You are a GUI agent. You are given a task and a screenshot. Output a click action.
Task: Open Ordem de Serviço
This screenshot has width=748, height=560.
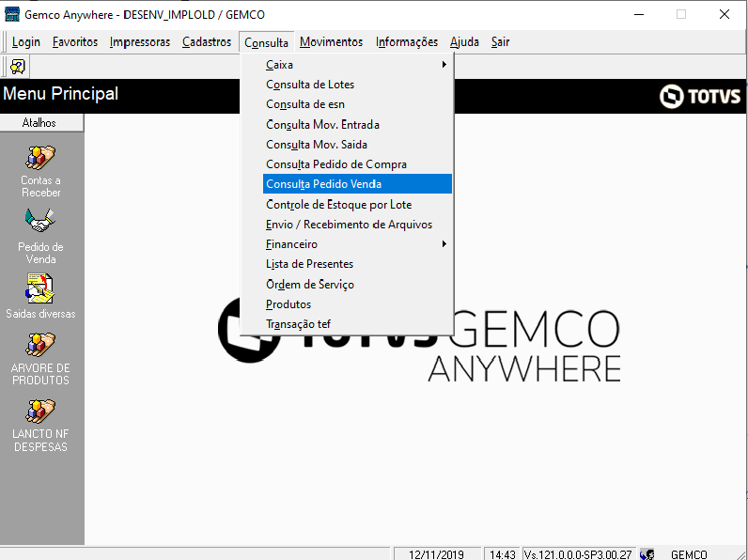(x=357, y=285)
